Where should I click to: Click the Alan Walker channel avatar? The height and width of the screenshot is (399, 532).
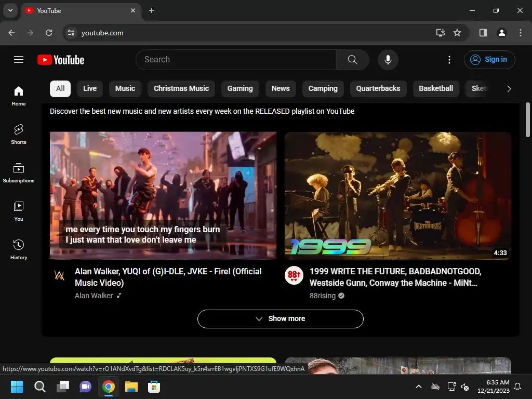click(x=59, y=275)
